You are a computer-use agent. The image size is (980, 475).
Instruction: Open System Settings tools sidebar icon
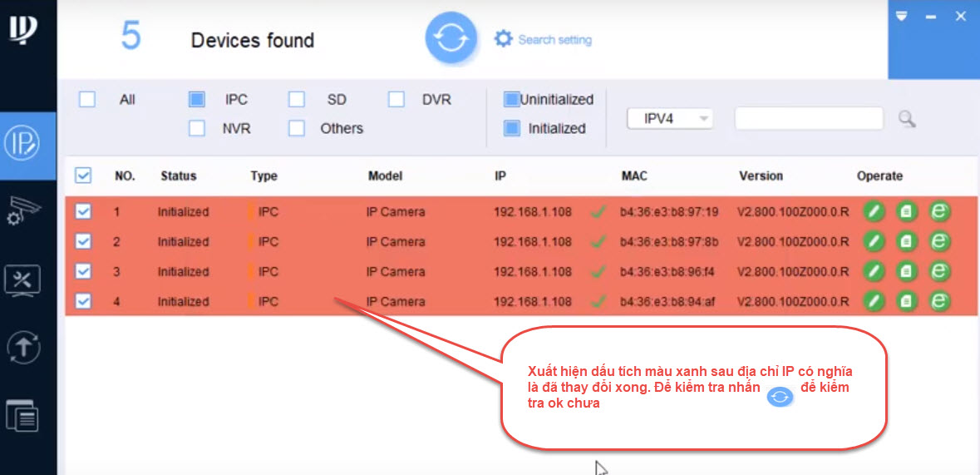pyautogui.click(x=22, y=280)
